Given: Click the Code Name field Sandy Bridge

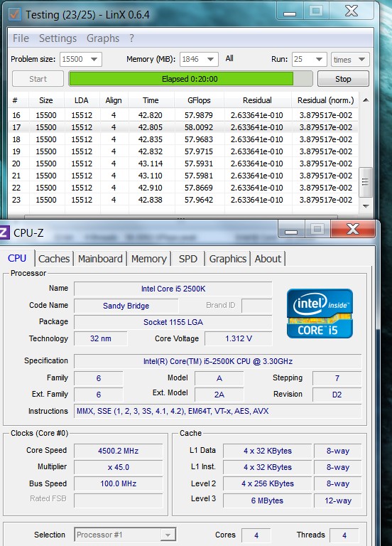Looking at the screenshot, I should click(126, 306).
